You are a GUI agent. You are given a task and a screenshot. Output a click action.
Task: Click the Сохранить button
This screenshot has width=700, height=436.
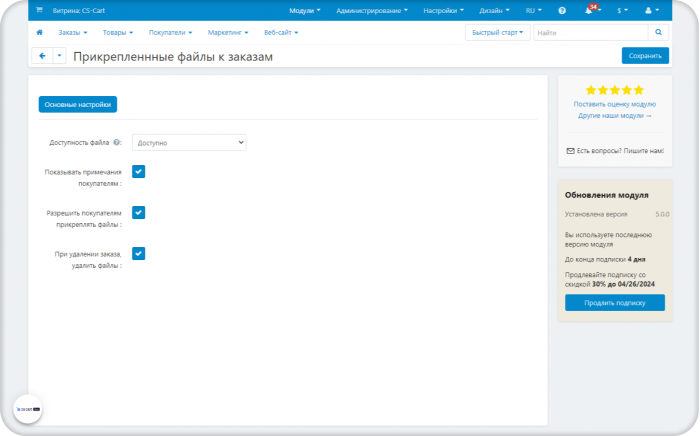click(645, 56)
